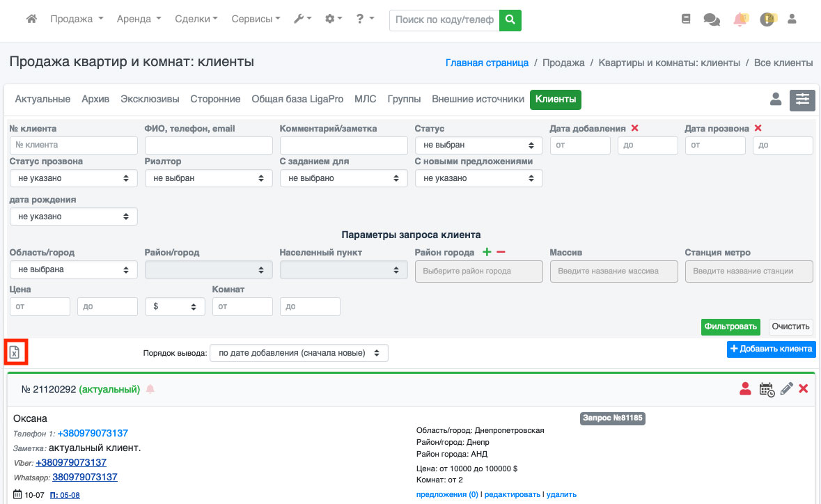Click the Добавить клиента button
The image size is (821, 504).
coord(771,349)
